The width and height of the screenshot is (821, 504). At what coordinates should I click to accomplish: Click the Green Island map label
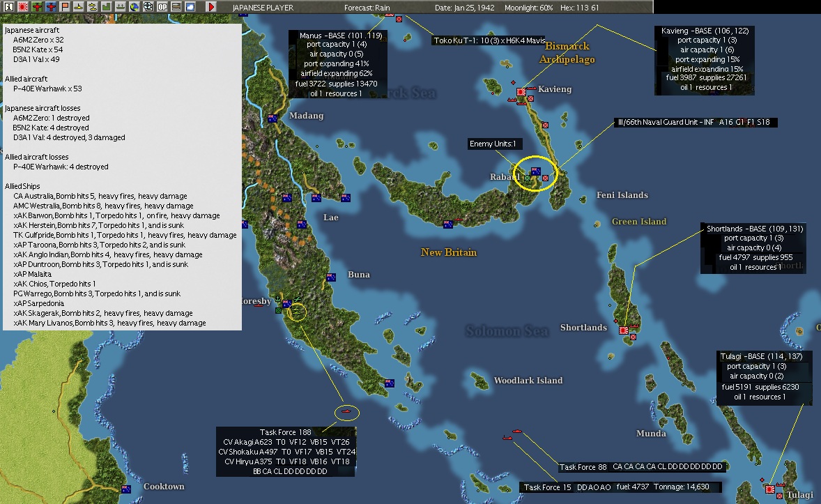point(639,221)
